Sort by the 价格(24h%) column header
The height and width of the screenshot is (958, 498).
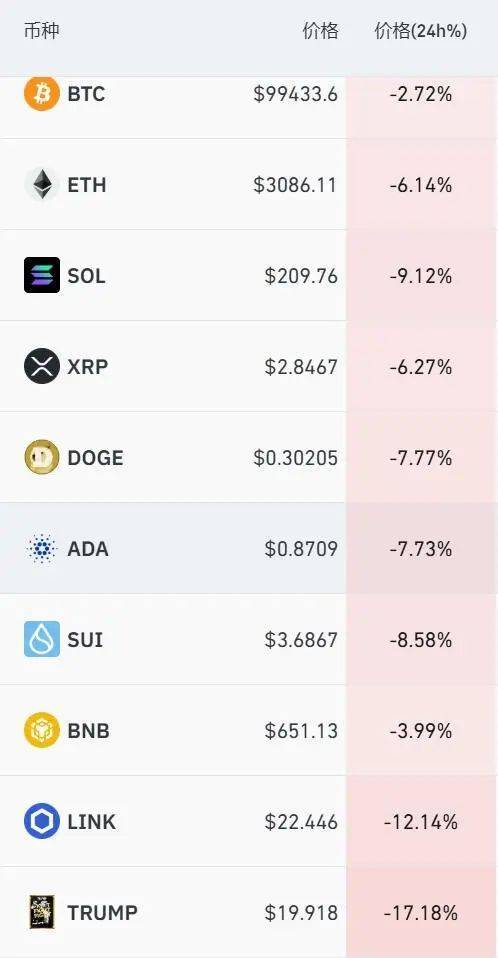[x=420, y=31]
